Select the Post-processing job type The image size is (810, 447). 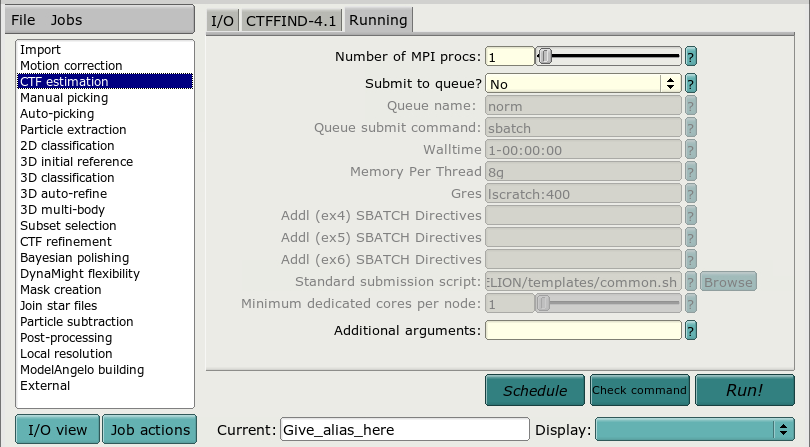(x=105, y=338)
